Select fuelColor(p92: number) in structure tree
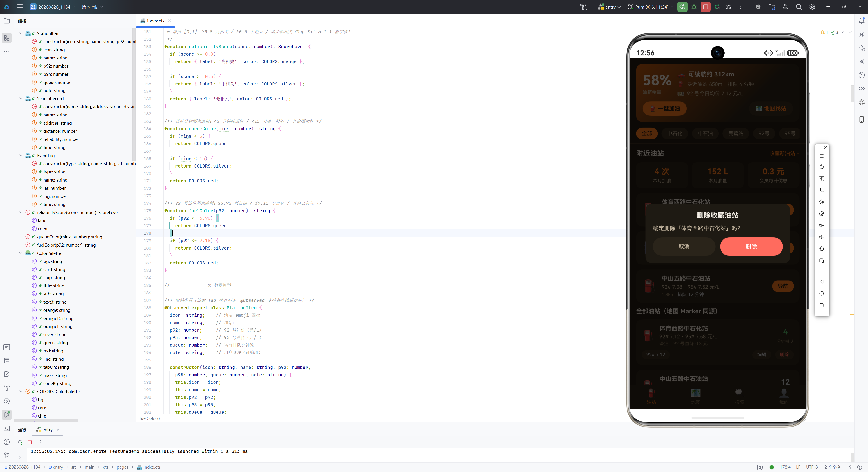 66,245
